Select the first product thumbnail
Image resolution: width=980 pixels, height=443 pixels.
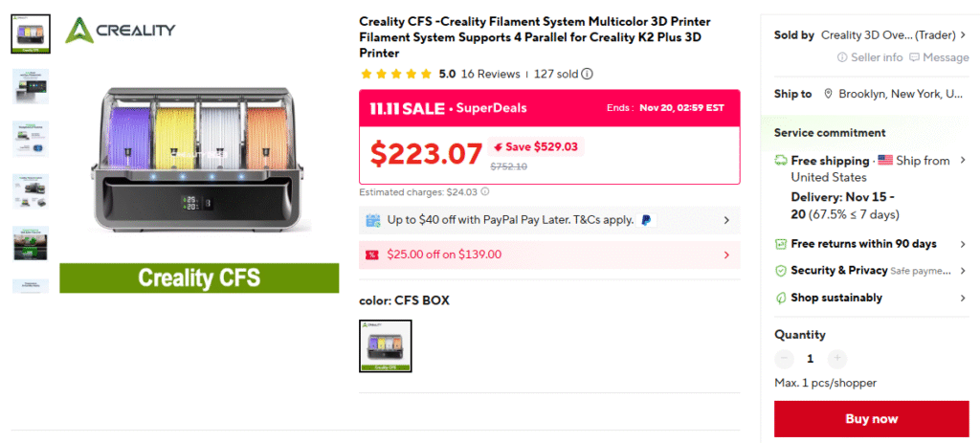31,33
